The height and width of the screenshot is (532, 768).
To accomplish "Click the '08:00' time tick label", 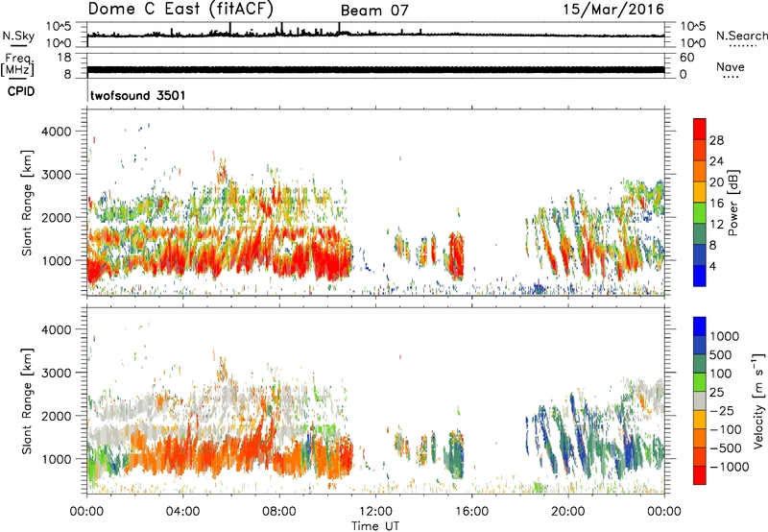I will coord(279,512).
